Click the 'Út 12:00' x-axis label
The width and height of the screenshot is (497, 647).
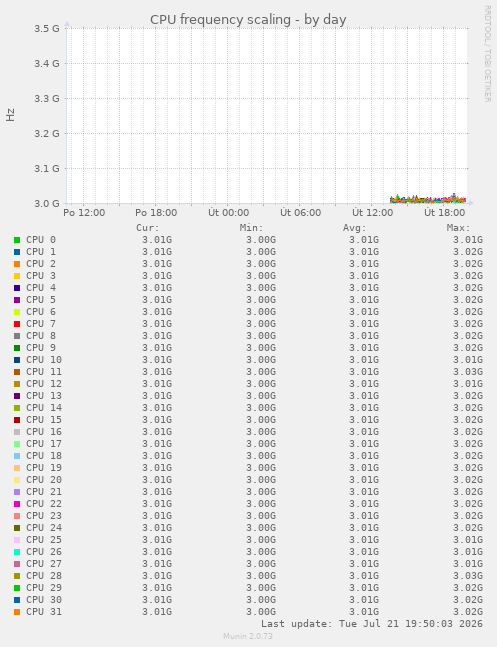pyautogui.click(x=373, y=213)
